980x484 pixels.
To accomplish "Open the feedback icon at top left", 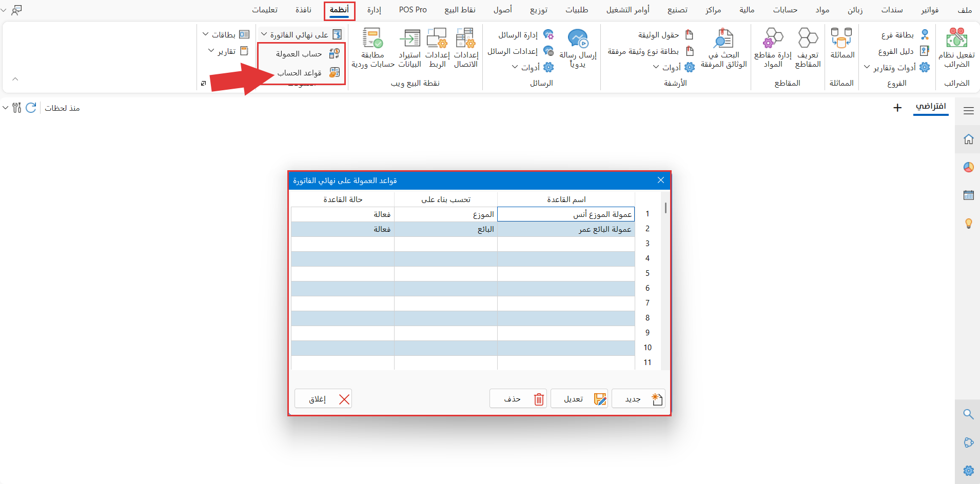I will coord(16,10).
